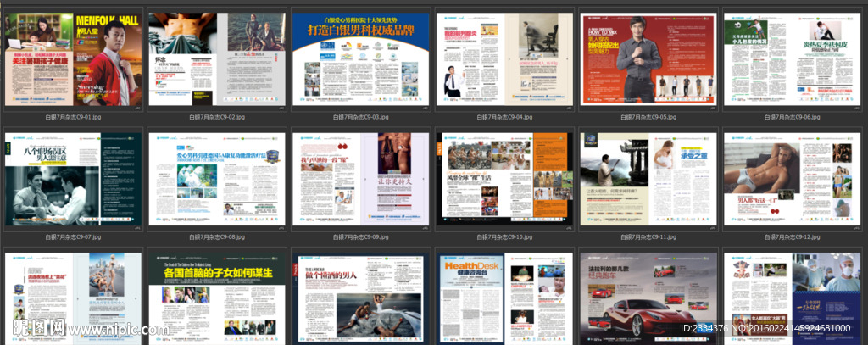Click the HealthDesk 健康咨询台 page thumbnail
Viewport: 868px width, 345px height.
[x=504, y=297]
